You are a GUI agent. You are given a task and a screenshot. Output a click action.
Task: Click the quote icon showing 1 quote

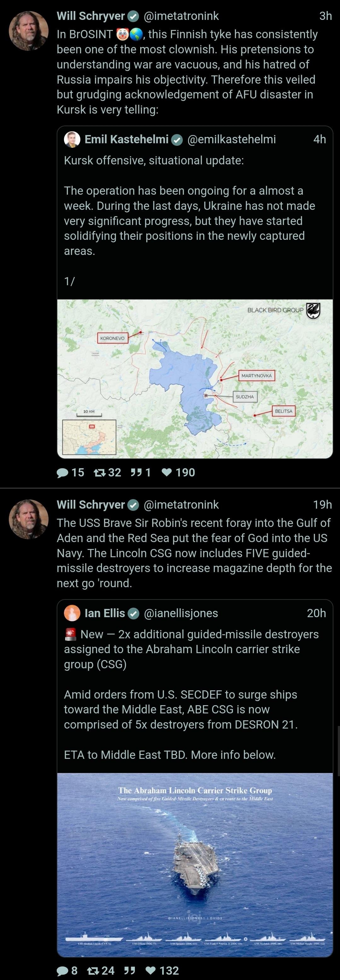point(136,473)
